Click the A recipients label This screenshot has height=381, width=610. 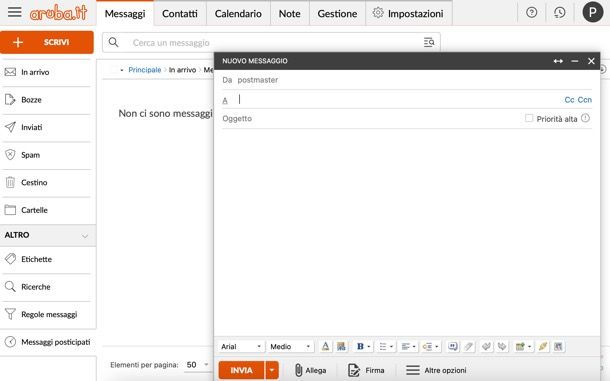coord(225,100)
